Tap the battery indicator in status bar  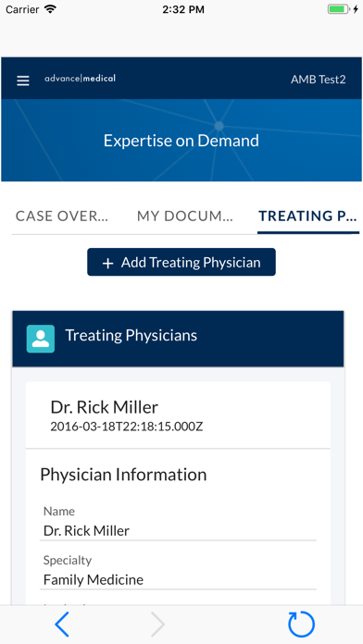pos(338,9)
